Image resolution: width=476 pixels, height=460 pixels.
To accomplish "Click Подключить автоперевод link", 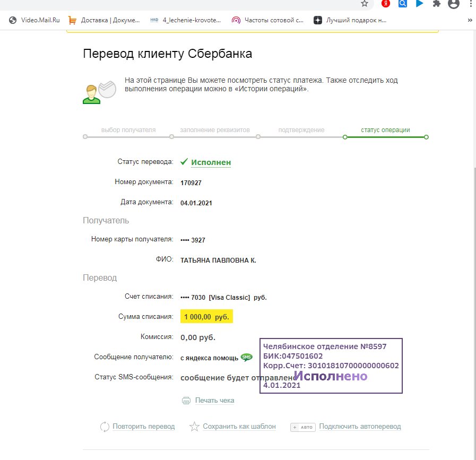I will [360, 427].
